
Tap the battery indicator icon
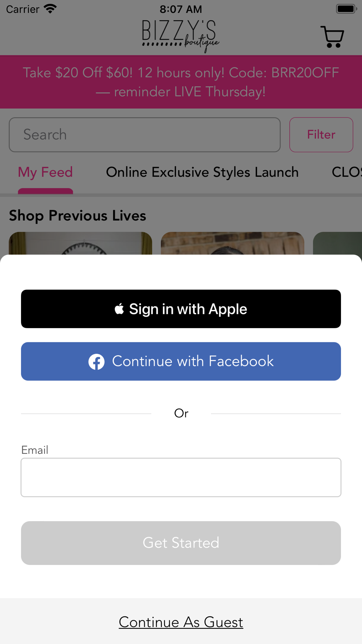coord(346,9)
